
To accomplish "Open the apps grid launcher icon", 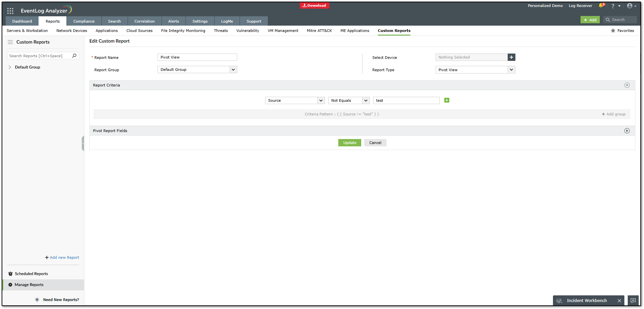I will (10, 11).
